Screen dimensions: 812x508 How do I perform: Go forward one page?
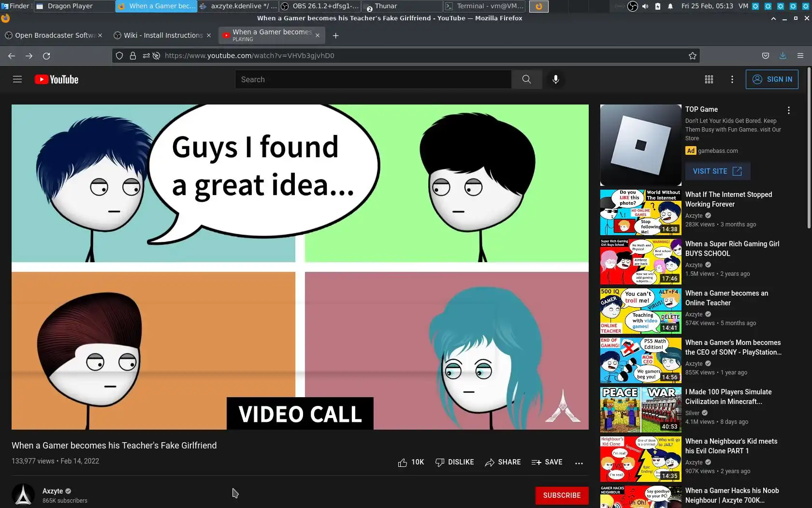(x=29, y=56)
